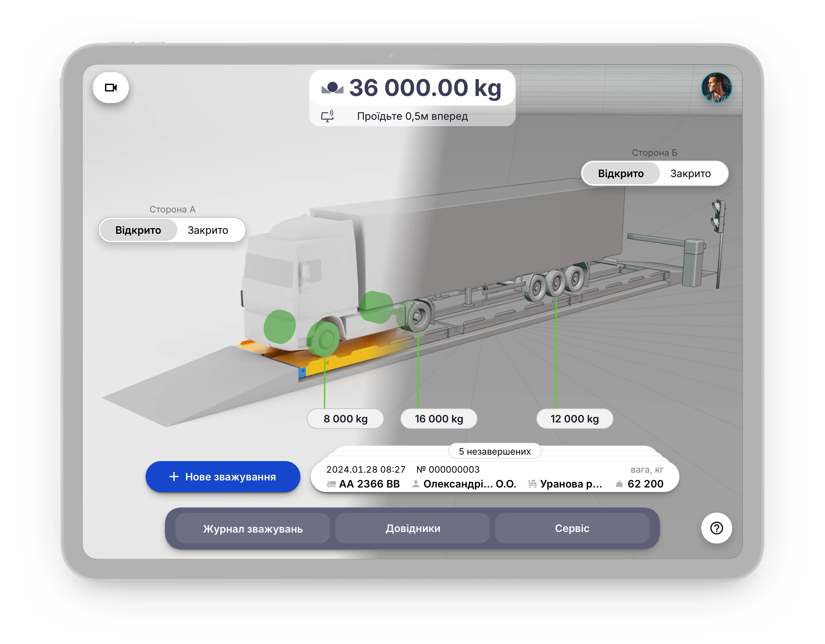825x644 pixels.
Task: Open the camera view button
Action: click(x=111, y=88)
